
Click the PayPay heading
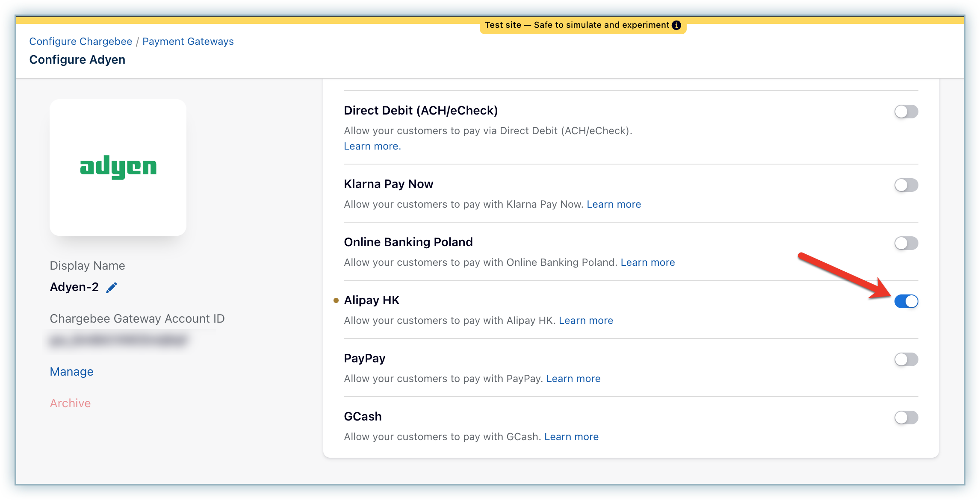tap(365, 359)
